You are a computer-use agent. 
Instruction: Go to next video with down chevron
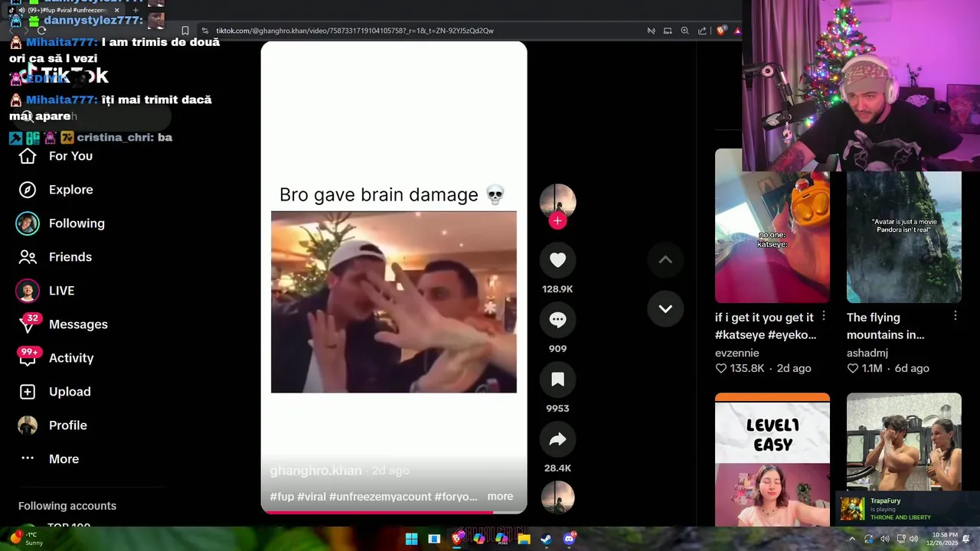[x=665, y=309]
